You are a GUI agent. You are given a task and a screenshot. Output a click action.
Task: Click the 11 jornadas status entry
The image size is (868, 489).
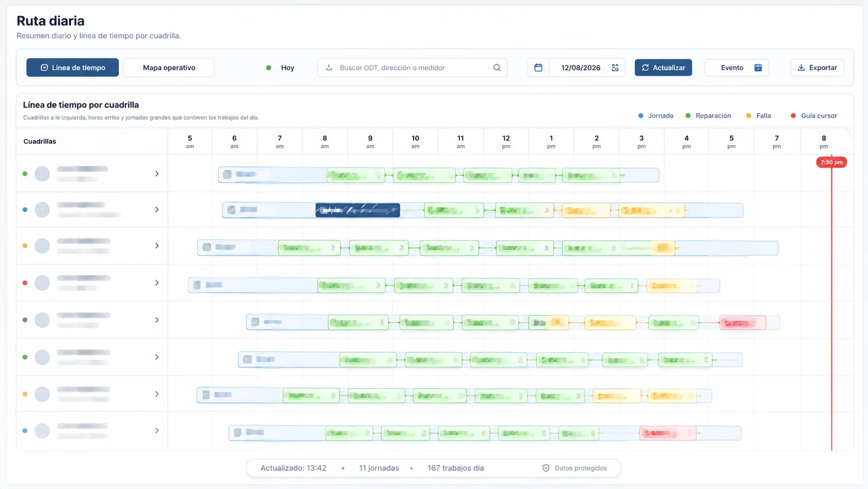pos(379,468)
